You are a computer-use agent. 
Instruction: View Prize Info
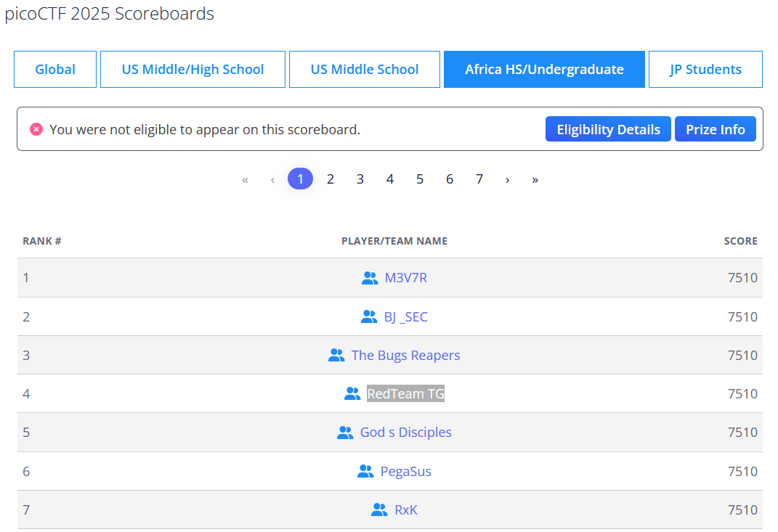716,129
